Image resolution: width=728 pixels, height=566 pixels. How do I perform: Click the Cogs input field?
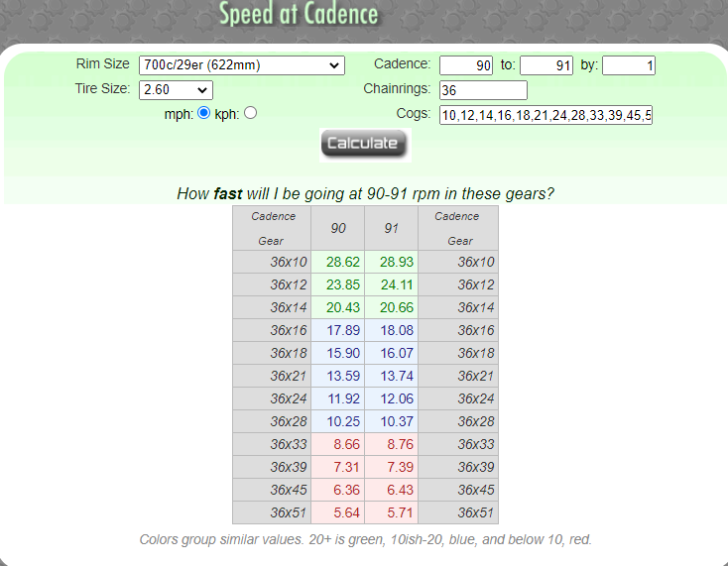tap(546, 116)
